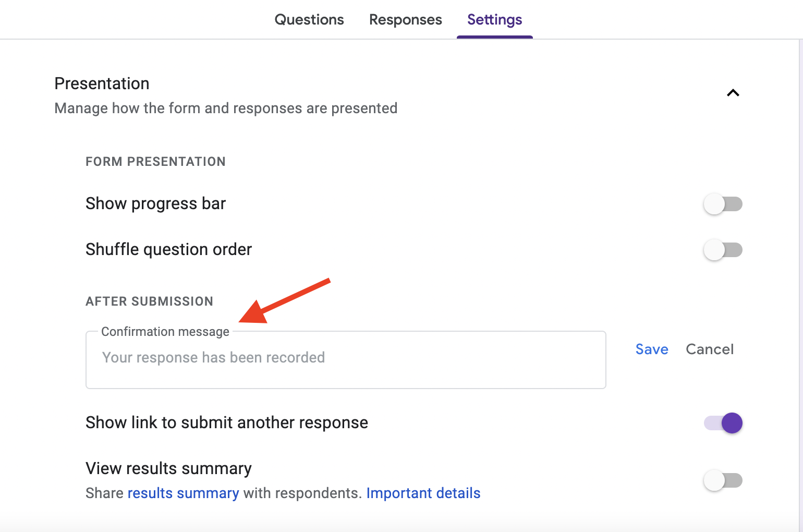803x532 pixels.
Task: Click the 'Shuffle question order' label text
Action: pos(168,249)
